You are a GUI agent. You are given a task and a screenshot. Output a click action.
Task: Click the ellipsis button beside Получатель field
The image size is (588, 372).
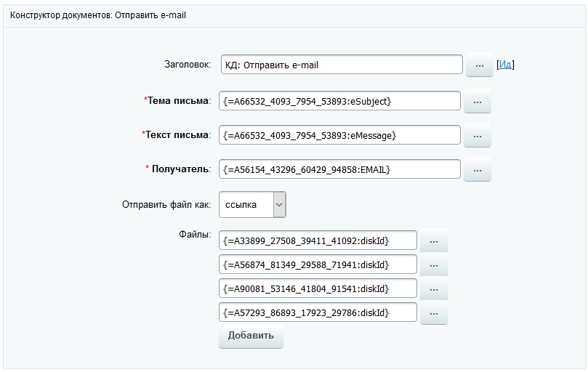(477, 170)
